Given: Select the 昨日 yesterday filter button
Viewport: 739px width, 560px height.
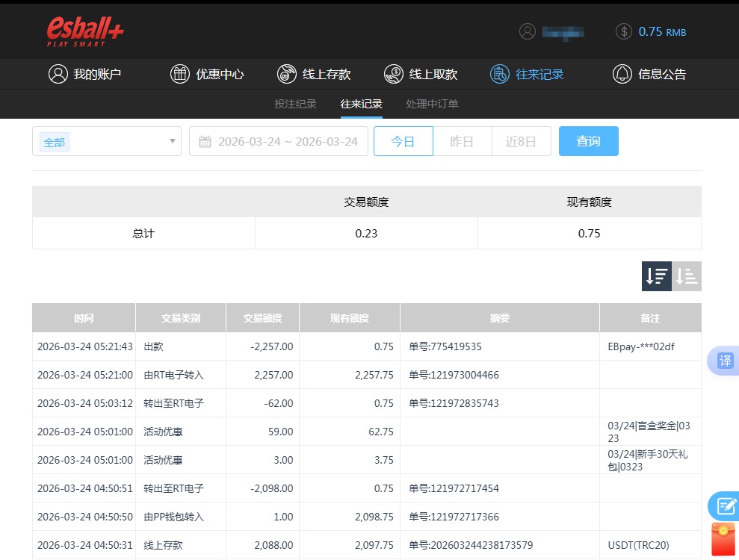Looking at the screenshot, I should click(462, 141).
